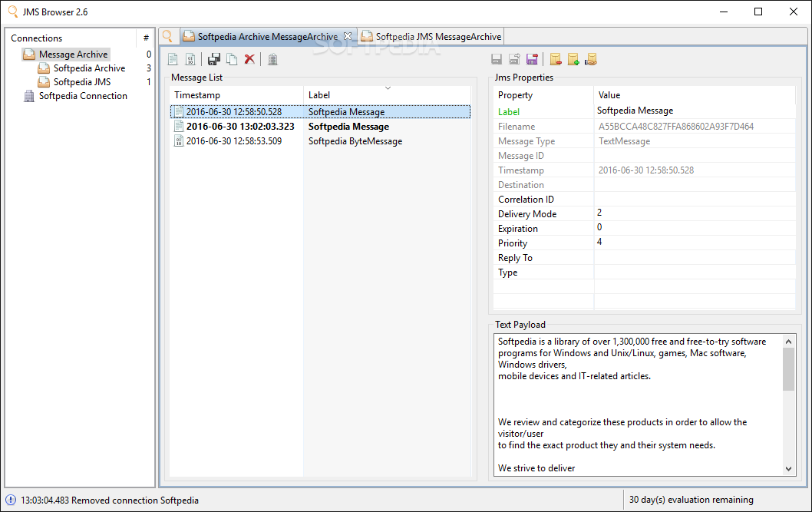Select Softpedia Connection in the Connections tree
Viewport: 812px width, 512px height.
click(83, 96)
